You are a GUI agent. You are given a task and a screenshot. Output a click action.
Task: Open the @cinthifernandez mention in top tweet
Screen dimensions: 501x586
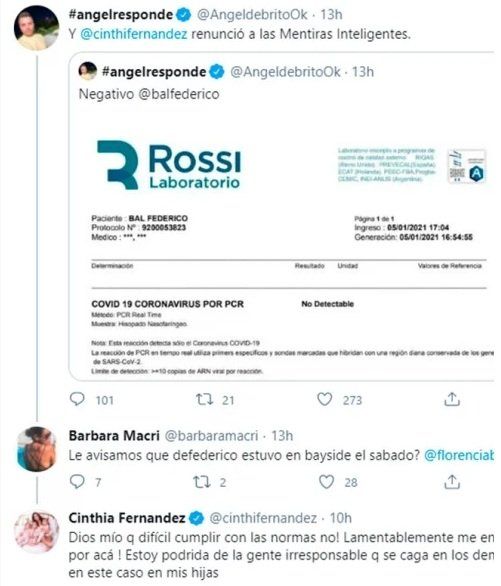134,34
